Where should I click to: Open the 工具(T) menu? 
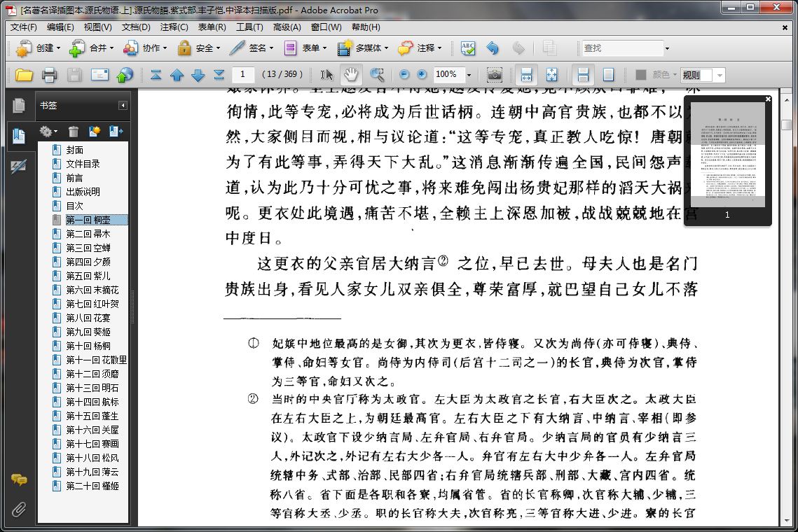(249, 27)
